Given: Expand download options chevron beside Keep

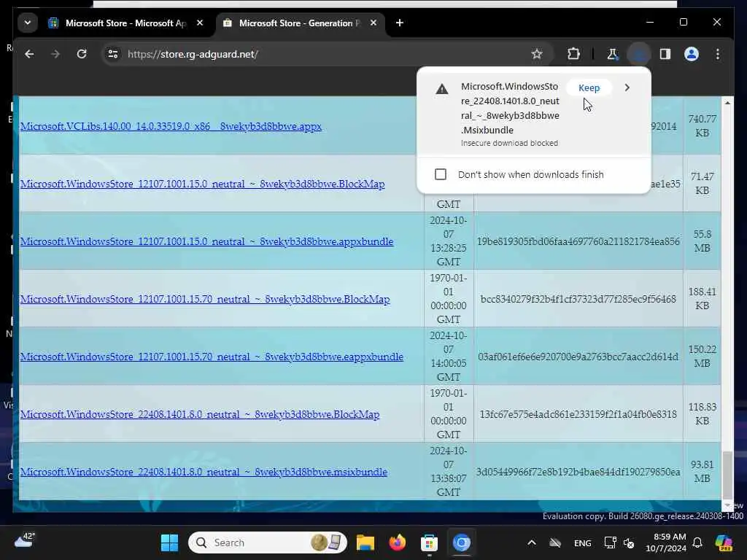Looking at the screenshot, I should click(627, 87).
